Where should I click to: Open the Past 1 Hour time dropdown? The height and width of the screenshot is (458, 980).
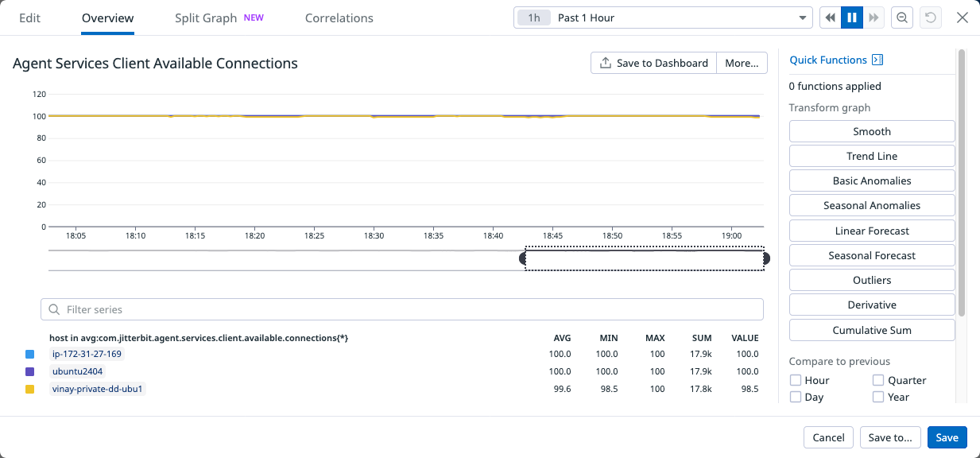pos(661,18)
